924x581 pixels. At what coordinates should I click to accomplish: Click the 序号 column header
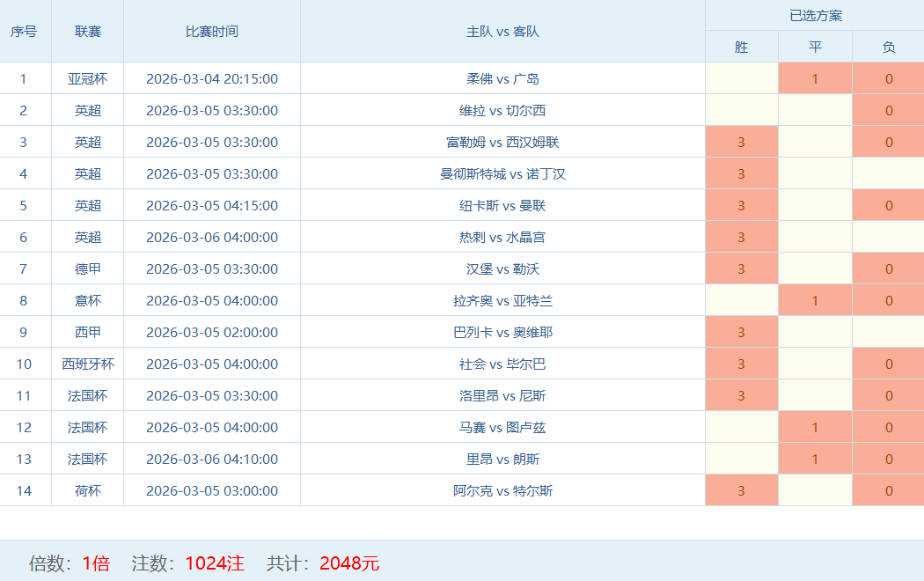click(x=24, y=31)
